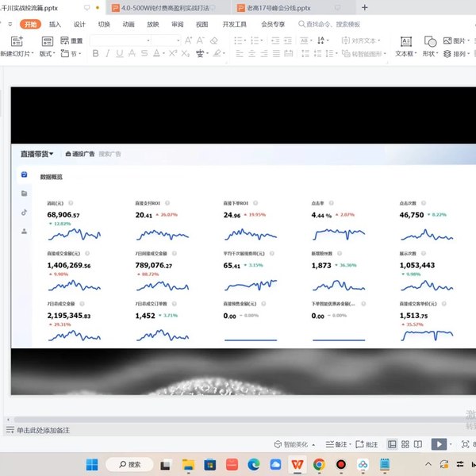Click the 批注 button in status bar

(x=367, y=444)
